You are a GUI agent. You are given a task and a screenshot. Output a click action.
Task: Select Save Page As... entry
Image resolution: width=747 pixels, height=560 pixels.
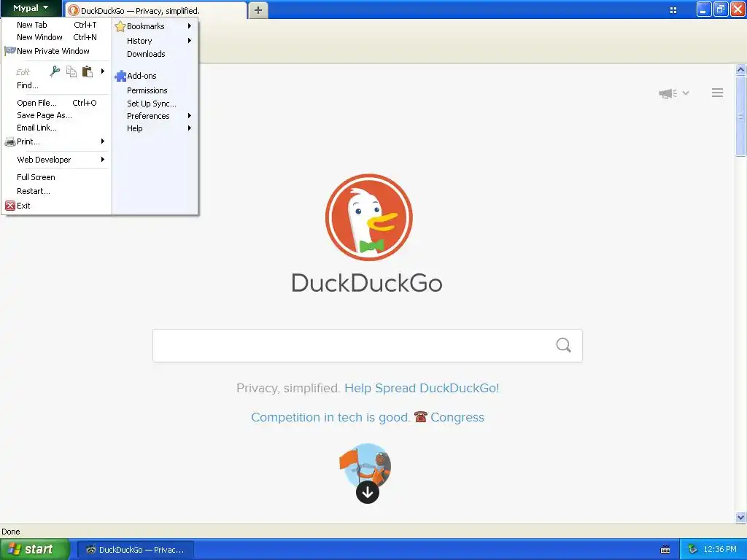coord(56,115)
